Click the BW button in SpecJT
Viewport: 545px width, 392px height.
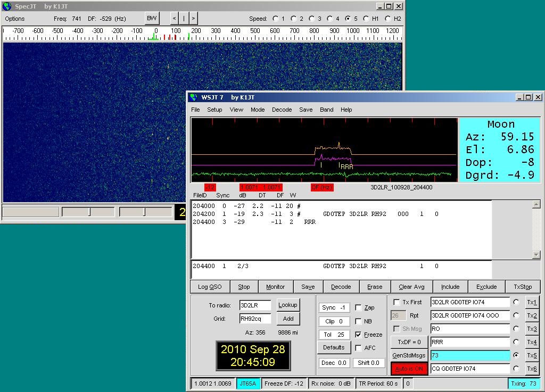[x=152, y=19]
